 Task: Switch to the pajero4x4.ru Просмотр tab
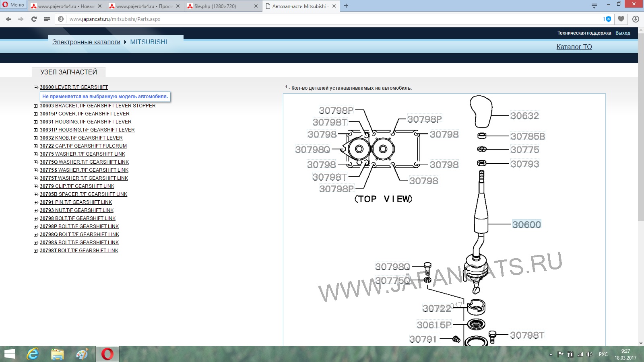(x=145, y=6)
